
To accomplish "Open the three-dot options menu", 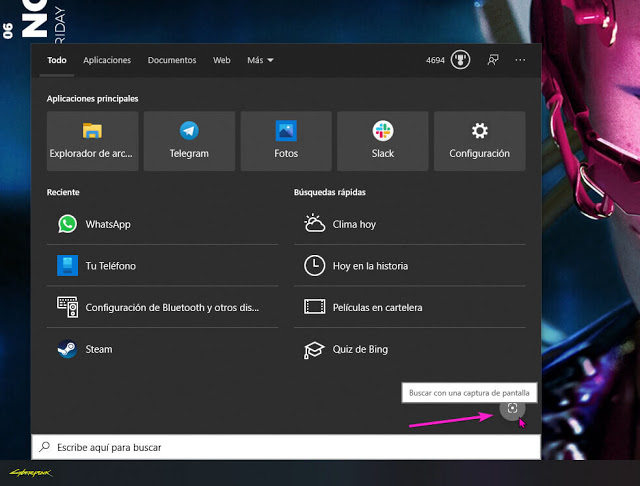I will pos(520,60).
